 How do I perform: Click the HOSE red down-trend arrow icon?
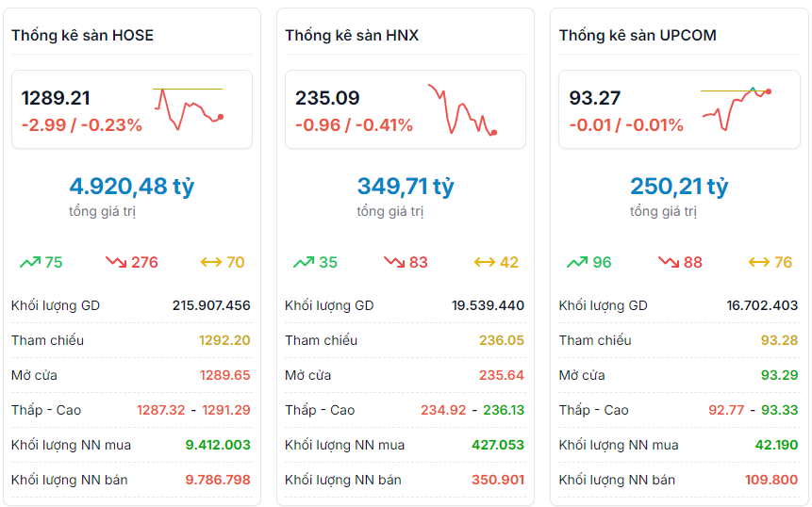tap(116, 262)
